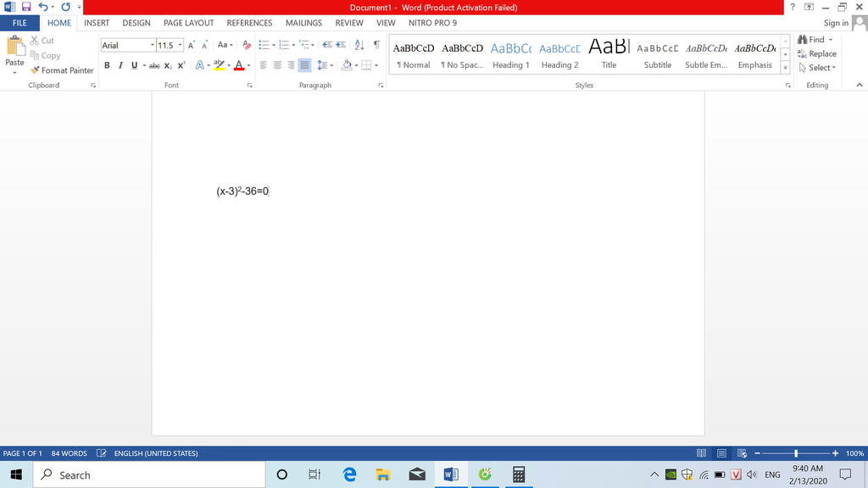This screenshot has height=488, width=868.
Task: Increase indent of the paragraph
Action: (341, 45)
